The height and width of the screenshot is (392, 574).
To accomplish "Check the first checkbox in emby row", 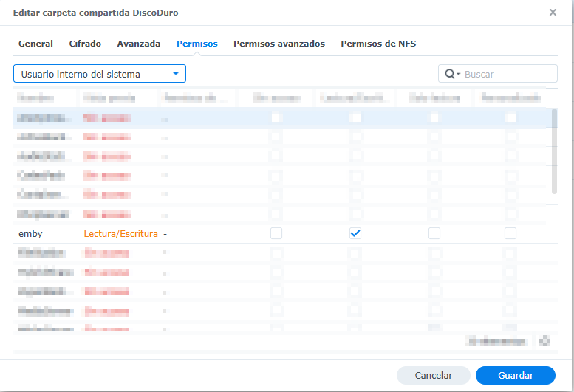I will 276,233.
